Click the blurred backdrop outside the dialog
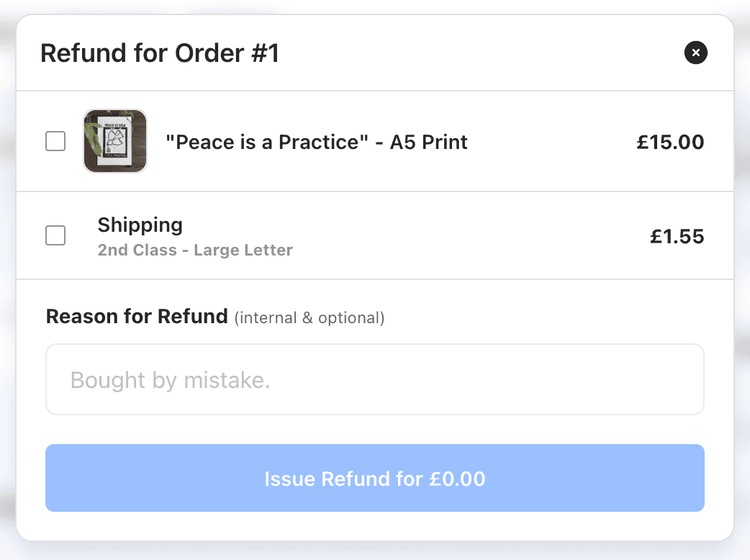750x560 pixels. tap(743, 288)
